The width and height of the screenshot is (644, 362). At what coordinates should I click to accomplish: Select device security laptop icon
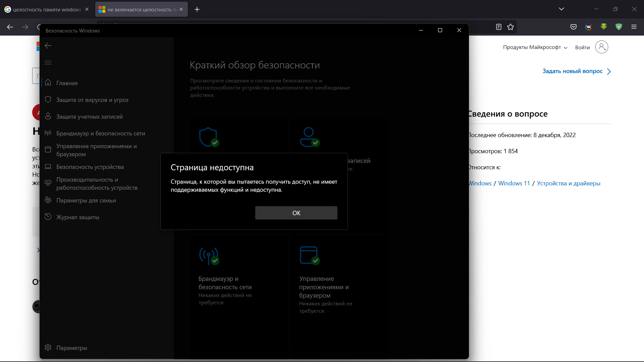point(48,167)
